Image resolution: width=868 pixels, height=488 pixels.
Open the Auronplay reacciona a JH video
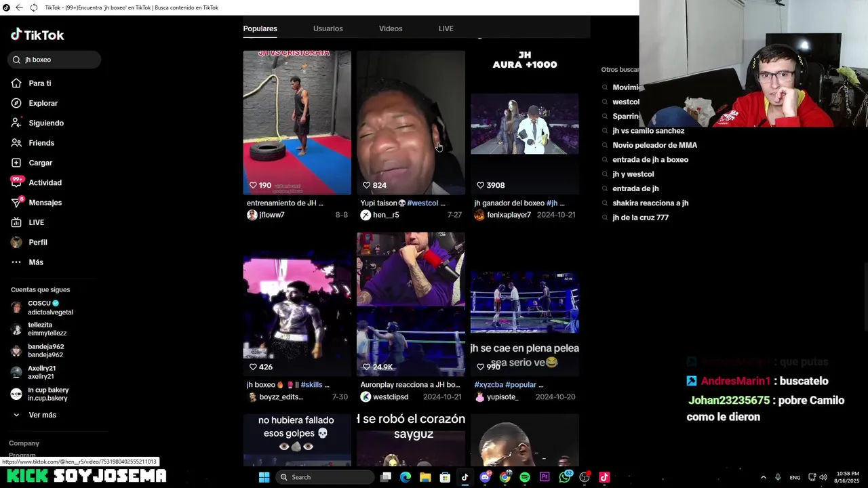click(411, 304)
